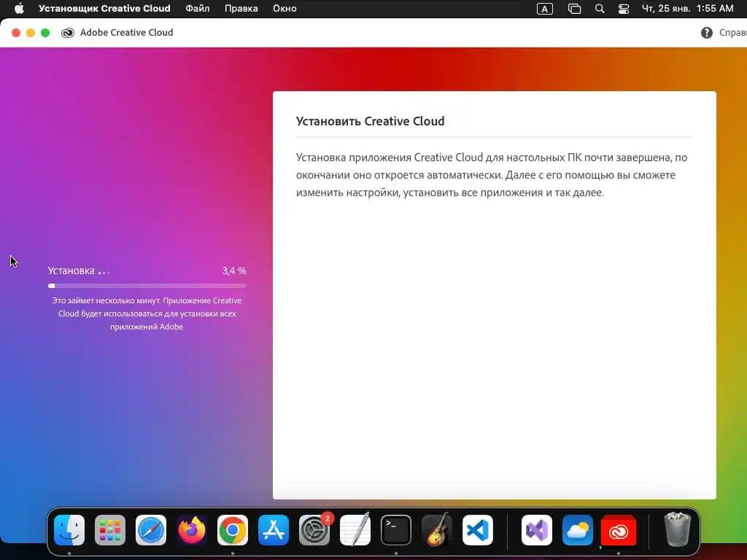Open the Apple menu

(19, 9)
